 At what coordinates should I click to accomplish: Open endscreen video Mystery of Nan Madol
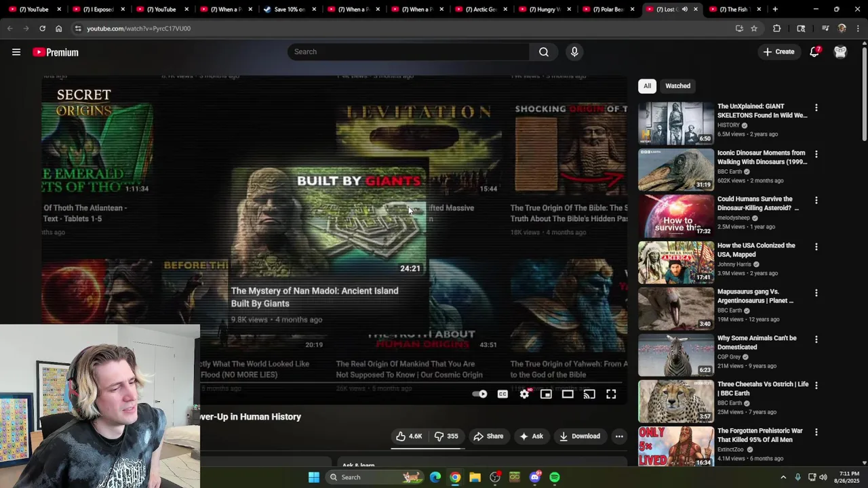329,244
